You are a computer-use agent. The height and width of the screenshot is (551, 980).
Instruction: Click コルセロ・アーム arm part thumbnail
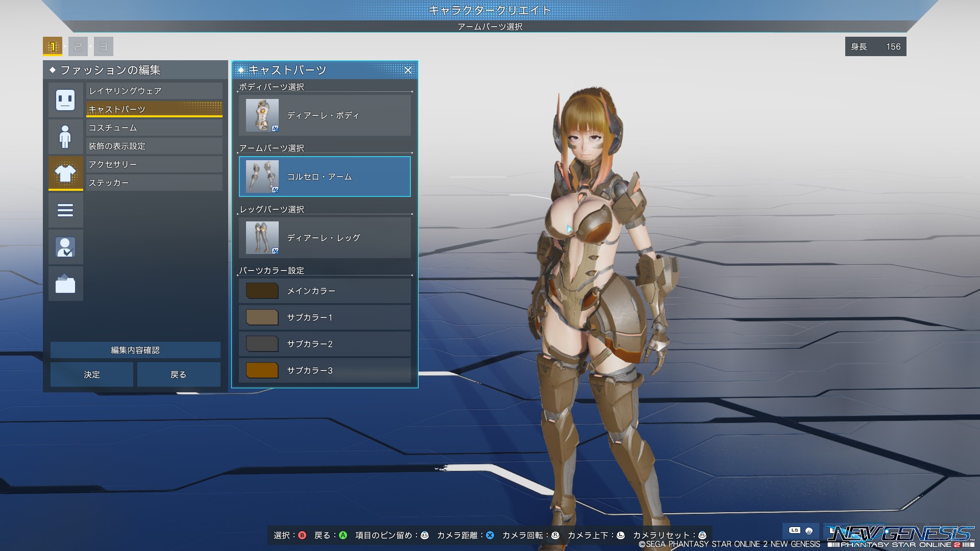(x=262, y=177)
